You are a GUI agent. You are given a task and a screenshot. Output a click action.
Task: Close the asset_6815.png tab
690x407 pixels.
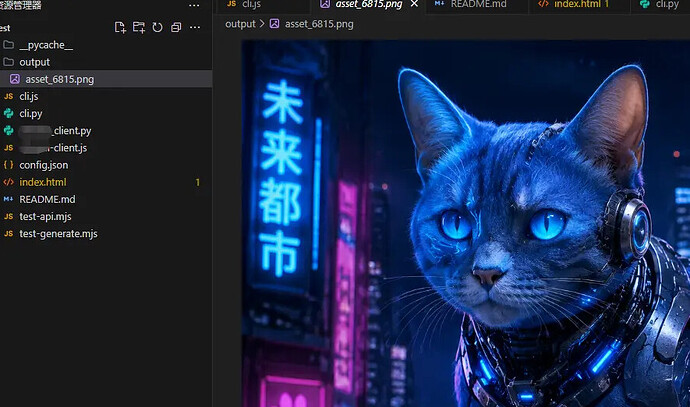[414, 4]
